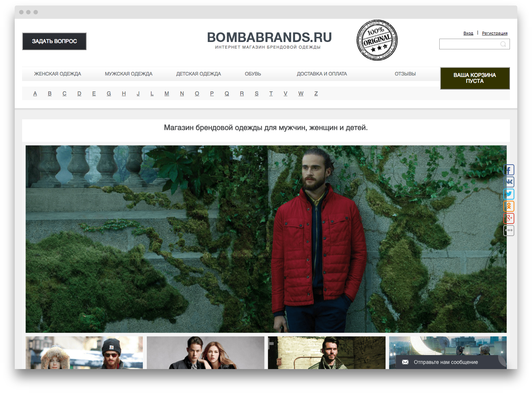Select brands starting with D
The width and height of the screenshot is (532, 393).
(79, 94)
